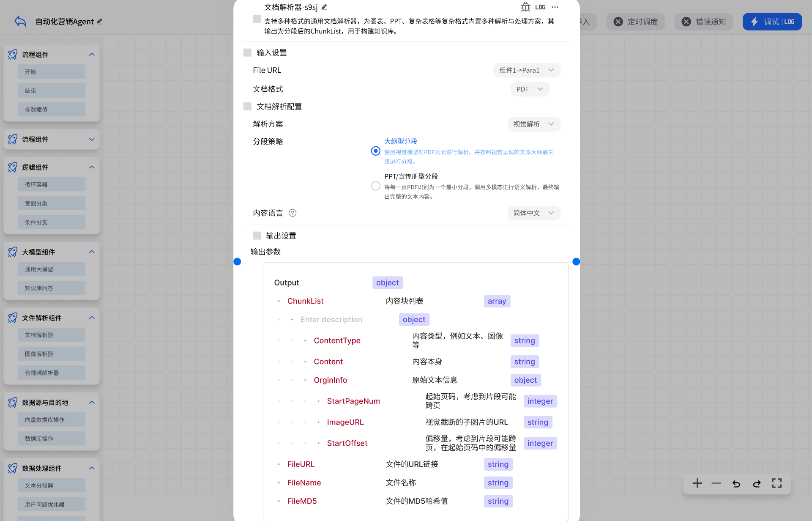Collapse the 文件解析组件 section
Screen dimensions: 812x521
[x=92, y=318]
